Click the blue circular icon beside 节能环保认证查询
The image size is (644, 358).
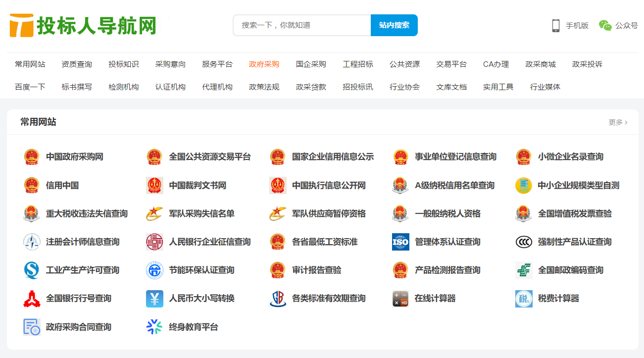click(154, 270)
